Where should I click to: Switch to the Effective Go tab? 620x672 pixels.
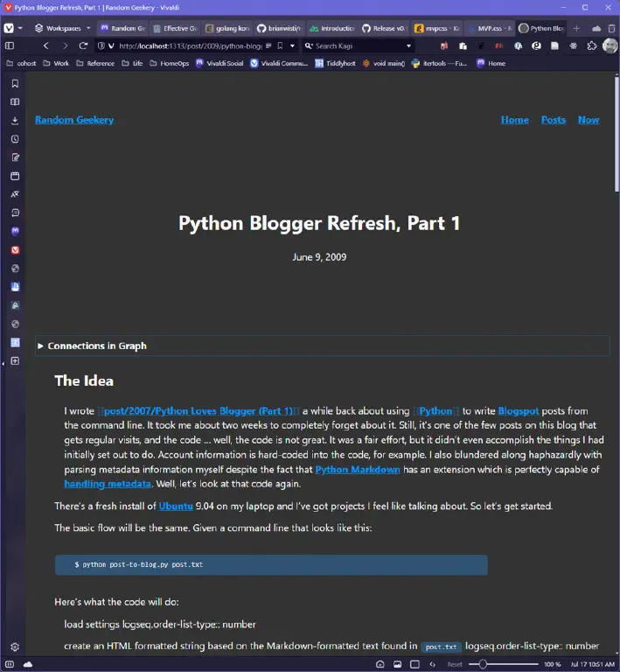(x=176, y=28)
